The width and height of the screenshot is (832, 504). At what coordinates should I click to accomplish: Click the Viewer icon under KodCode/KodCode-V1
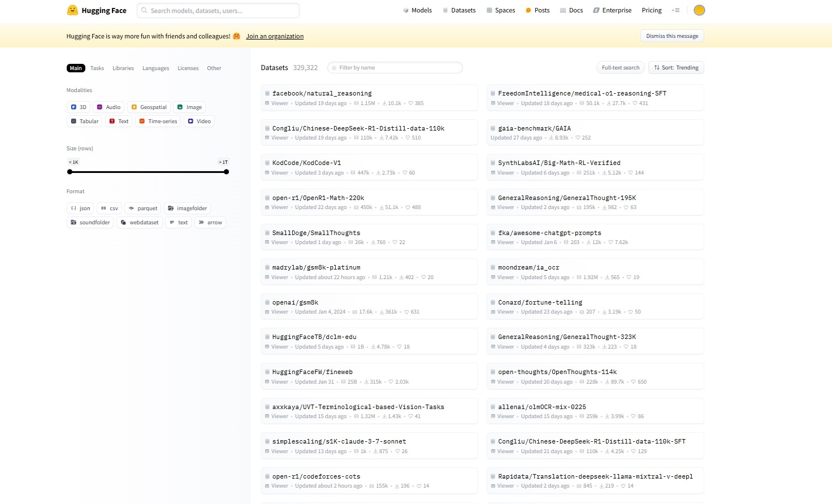(x=267, y=173)
